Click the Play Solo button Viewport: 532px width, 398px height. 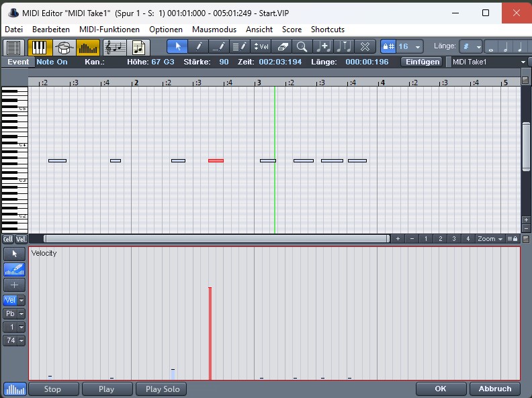(x=162, y=389)
